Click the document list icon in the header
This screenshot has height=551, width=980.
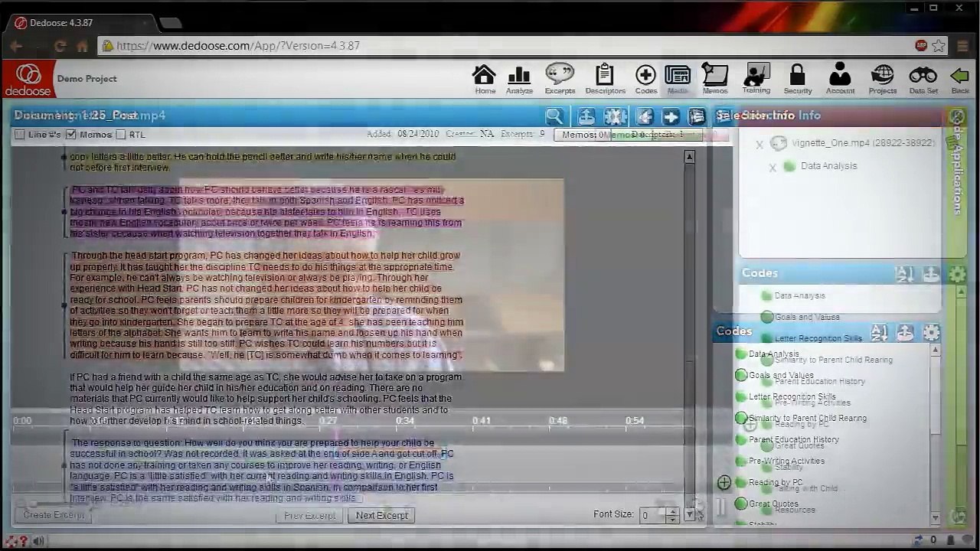tap(696, 116)
